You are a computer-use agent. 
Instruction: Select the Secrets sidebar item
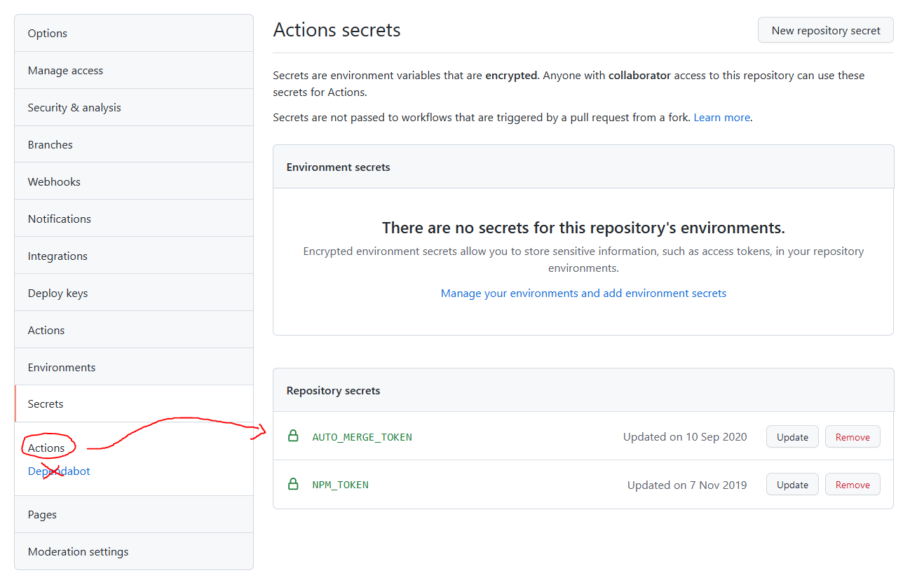coord(134,404)
